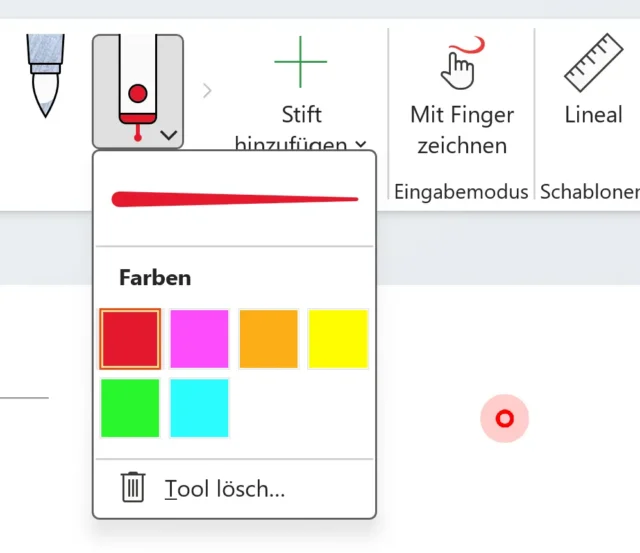Select the cyan color swatch
Image resolution: width=640 pixels, height=553 pixels.
coord(199,408)
